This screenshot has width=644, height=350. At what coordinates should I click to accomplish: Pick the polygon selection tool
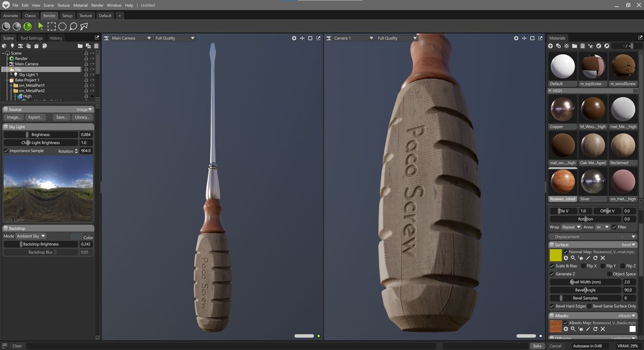(x=84, y=26)
